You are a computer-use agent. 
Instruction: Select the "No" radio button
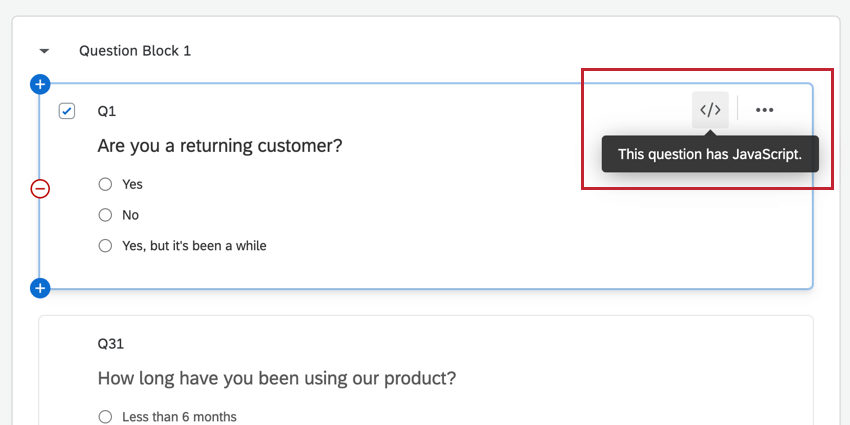[x=105, y=215]
